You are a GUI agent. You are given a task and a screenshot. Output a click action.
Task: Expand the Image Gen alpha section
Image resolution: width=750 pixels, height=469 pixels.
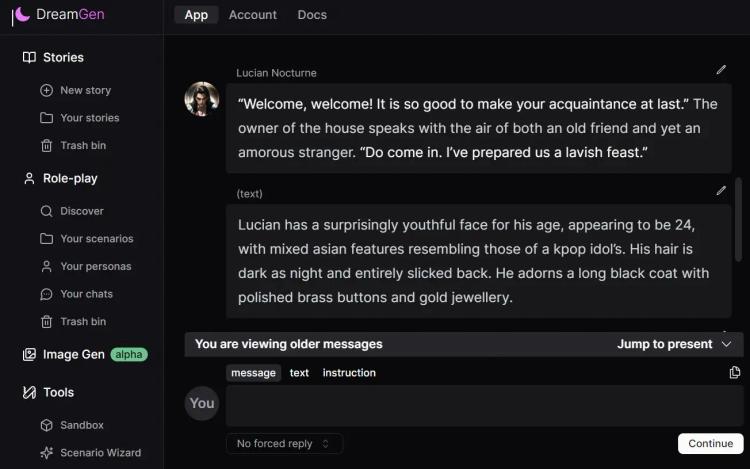click(85, 354)
